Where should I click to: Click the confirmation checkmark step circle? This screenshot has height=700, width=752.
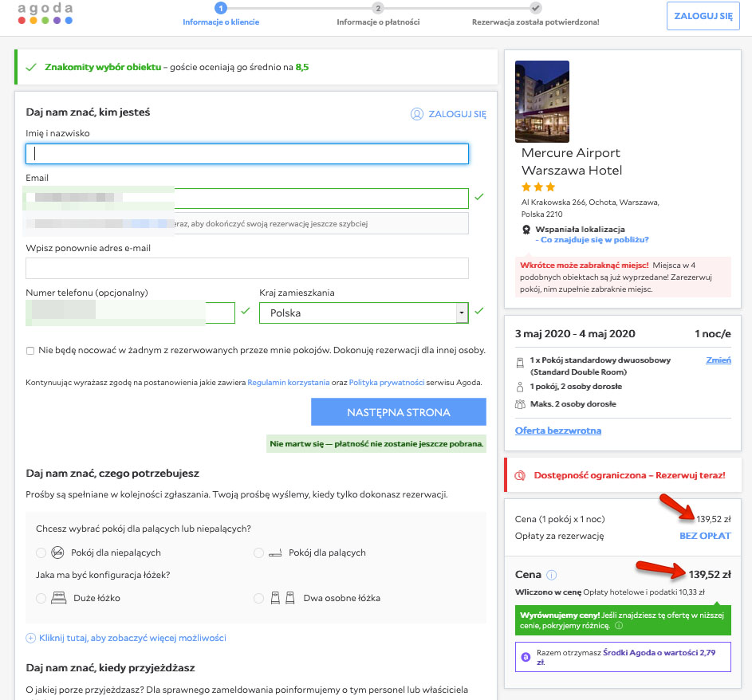click(x=536, y=8)
